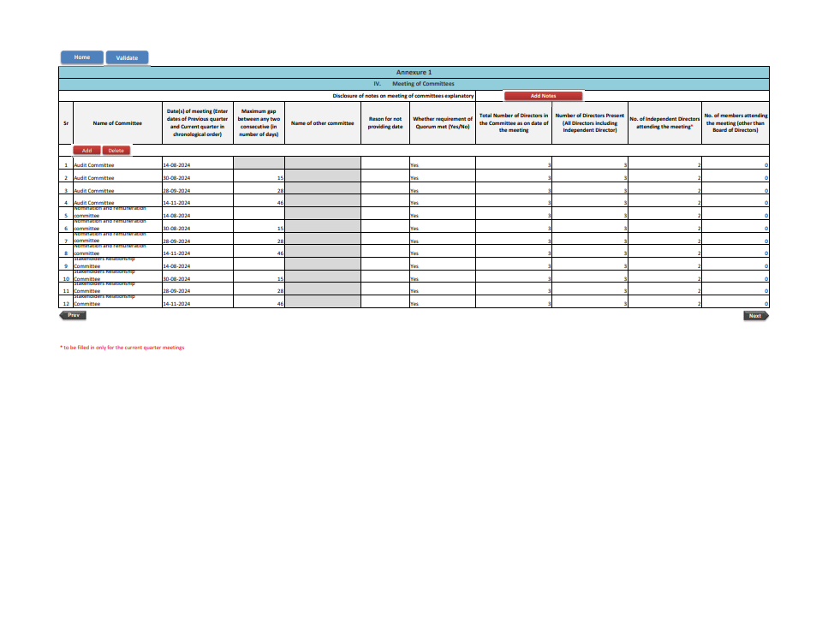Select the Annexure 1 title bar

(414, 72)
